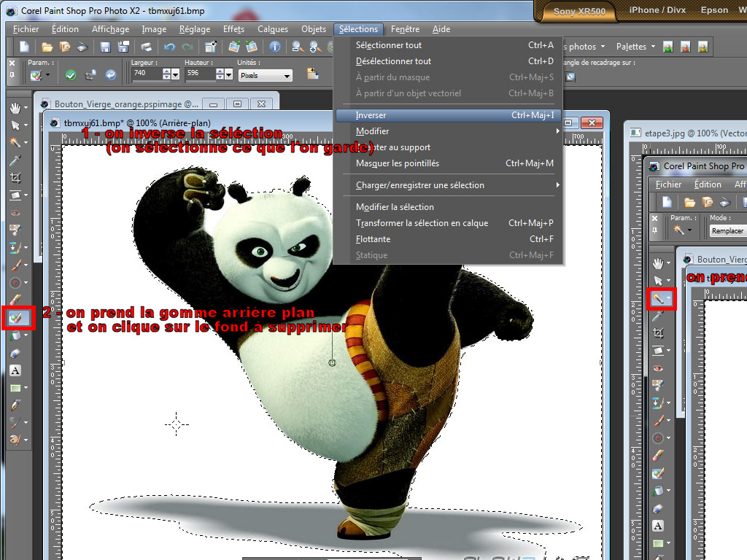The width and height of the screenshot is (747, 560).
Task: Click the Hauteur field showing 596
Action: coord(200,74)
